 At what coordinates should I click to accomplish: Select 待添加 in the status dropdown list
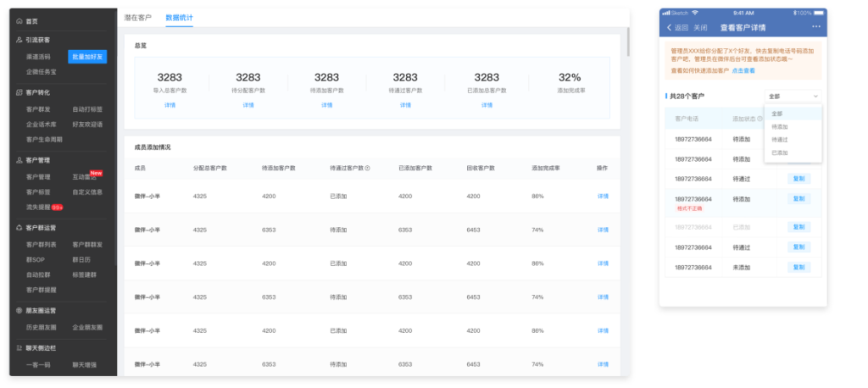(x=779, y=126)
